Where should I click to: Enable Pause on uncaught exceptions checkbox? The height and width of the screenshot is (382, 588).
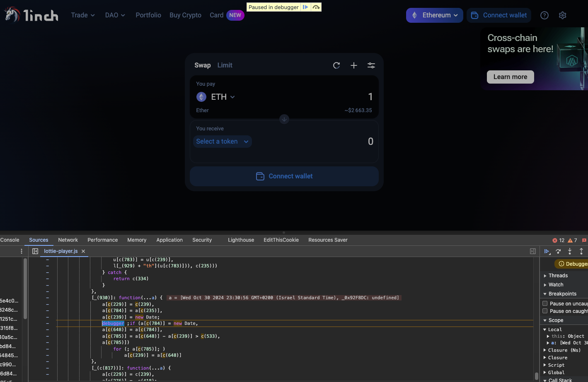545,303
